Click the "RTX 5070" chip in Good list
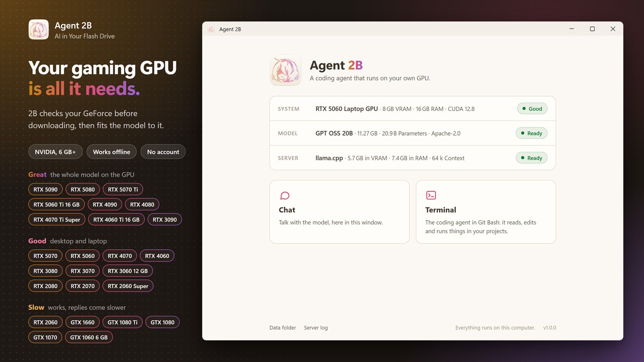The height and width of the screenshot is (362, 644). [46, 256]
